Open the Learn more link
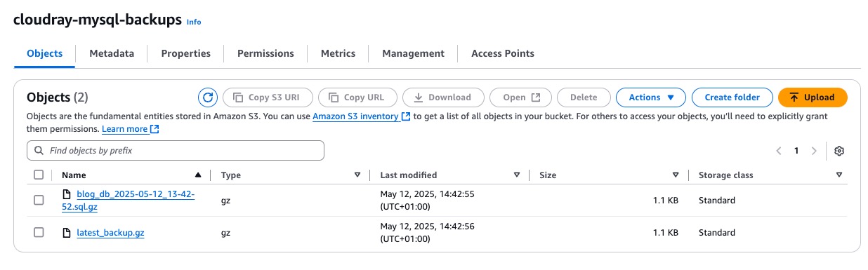 (x=131, y=129)
